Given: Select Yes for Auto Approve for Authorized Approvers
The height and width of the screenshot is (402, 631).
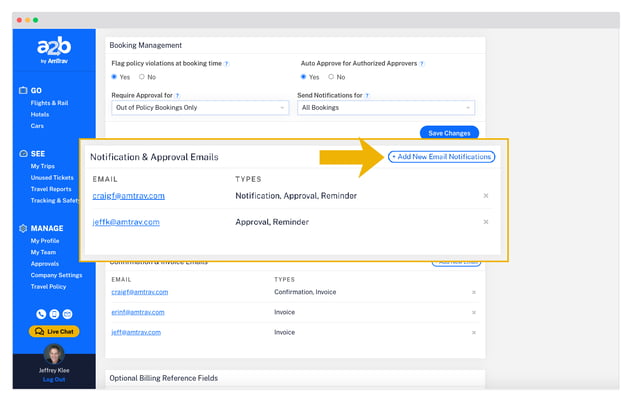Looking at the screenshot, I should 305,77.
